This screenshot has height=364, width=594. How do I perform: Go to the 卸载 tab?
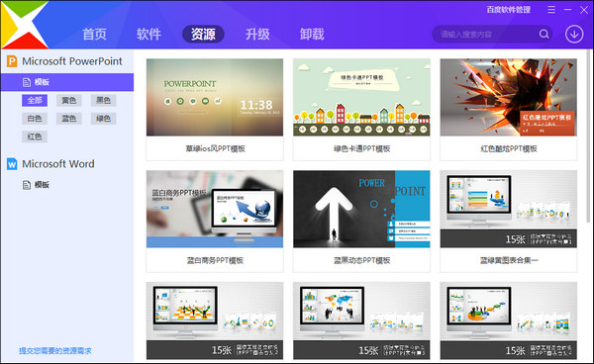point(312,34)
